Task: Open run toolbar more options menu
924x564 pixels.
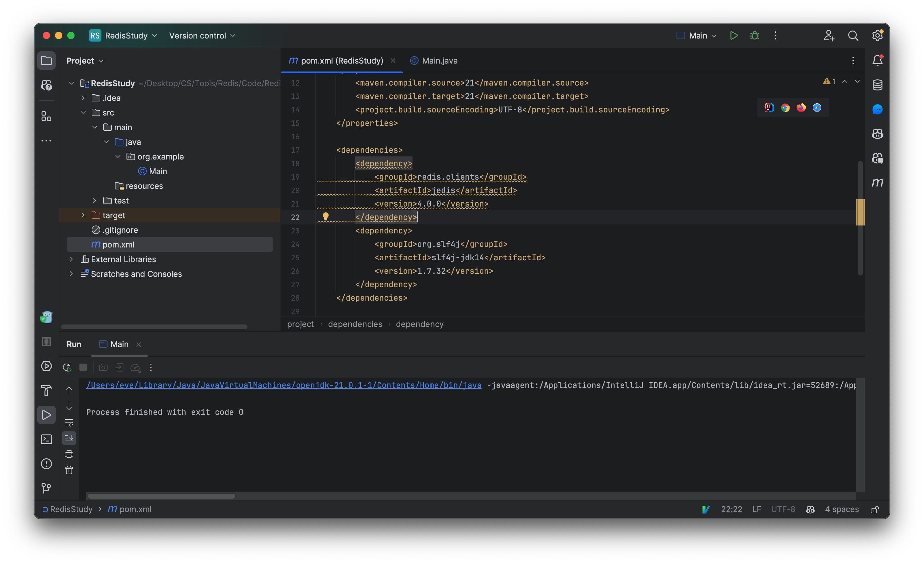Action: point(776,36)
